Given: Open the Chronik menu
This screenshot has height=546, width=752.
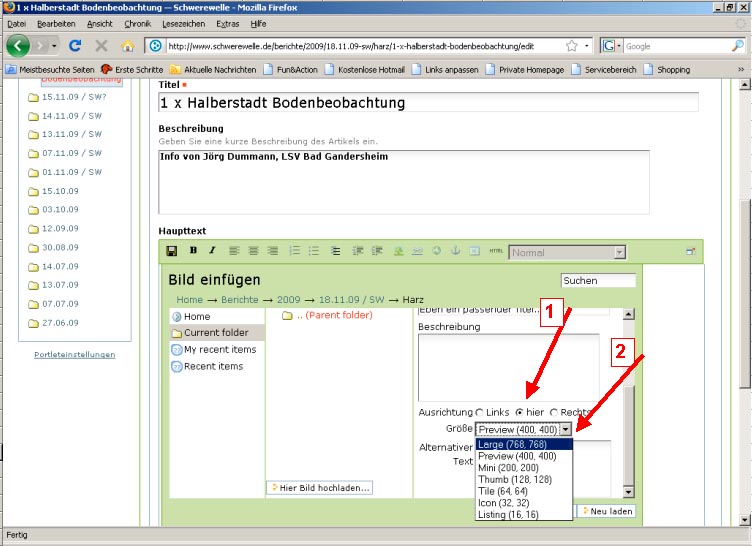Looking at the screenshot, I should tap(137, 23).
